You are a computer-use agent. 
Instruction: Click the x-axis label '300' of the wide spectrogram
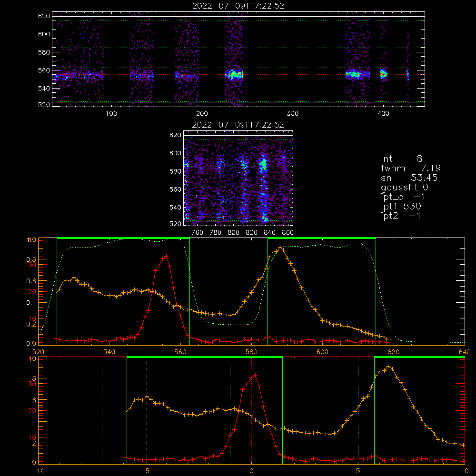[x=293, y=114]
